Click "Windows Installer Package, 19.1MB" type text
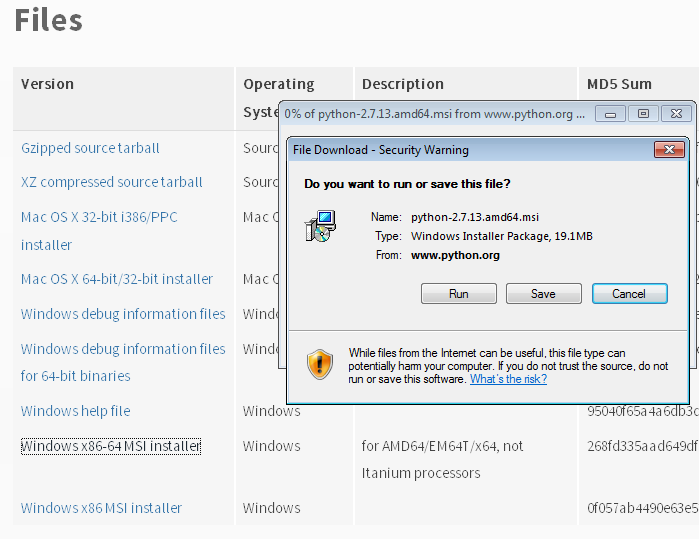The height and width of the screenshot is (539, 699). (502, 236)
